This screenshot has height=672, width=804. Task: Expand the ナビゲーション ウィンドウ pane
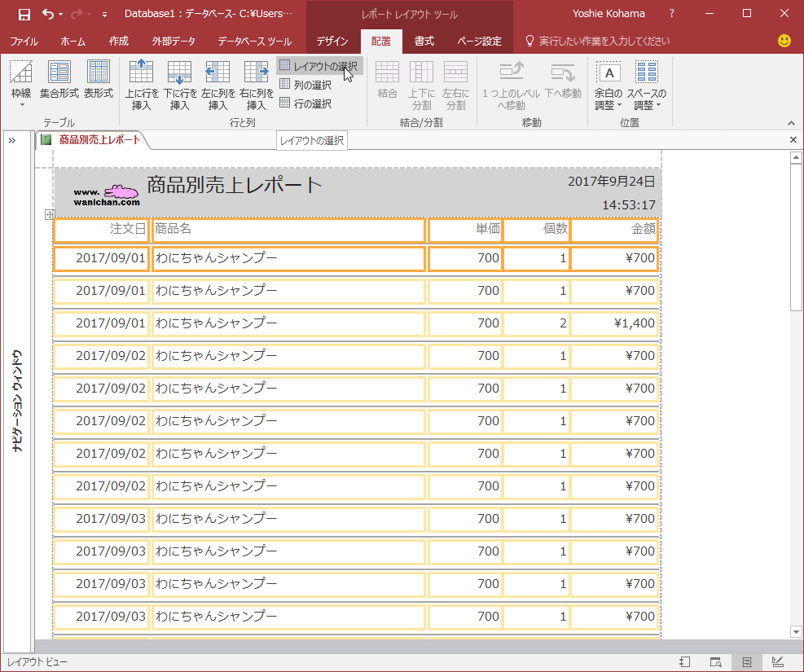[11, 140]
